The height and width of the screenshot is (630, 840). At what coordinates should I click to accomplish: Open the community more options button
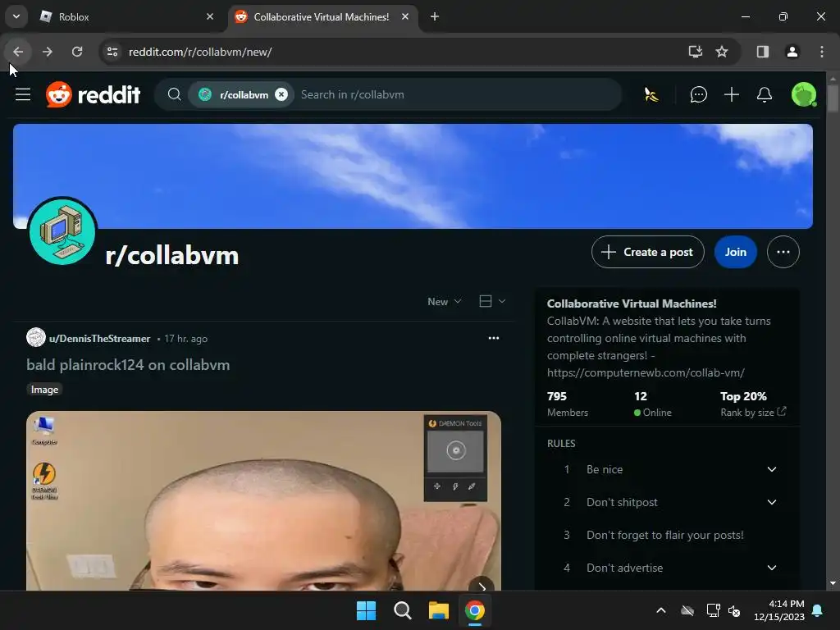tap(783, 252)
